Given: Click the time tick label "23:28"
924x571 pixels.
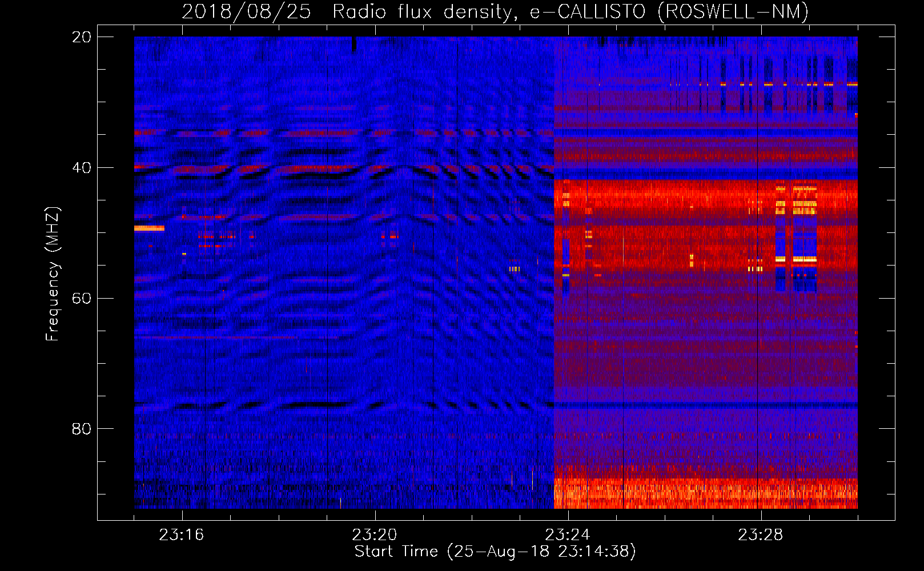Looking at the screenshot, I should coord(761,535).
